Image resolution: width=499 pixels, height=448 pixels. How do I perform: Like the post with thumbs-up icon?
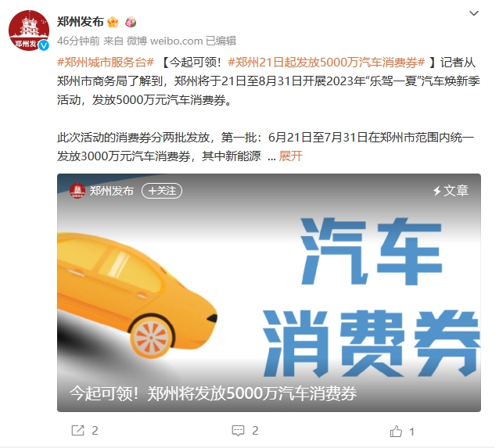[x=396, y=431]
